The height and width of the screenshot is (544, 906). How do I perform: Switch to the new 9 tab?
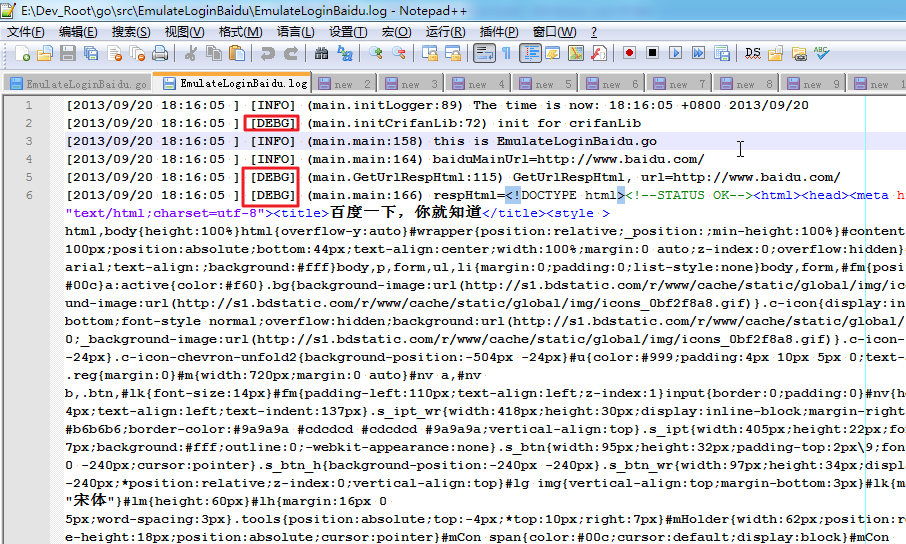[814, 84]
